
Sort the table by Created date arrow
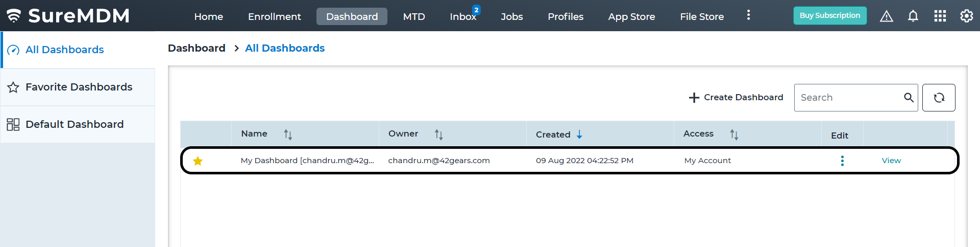coord(579,134)
